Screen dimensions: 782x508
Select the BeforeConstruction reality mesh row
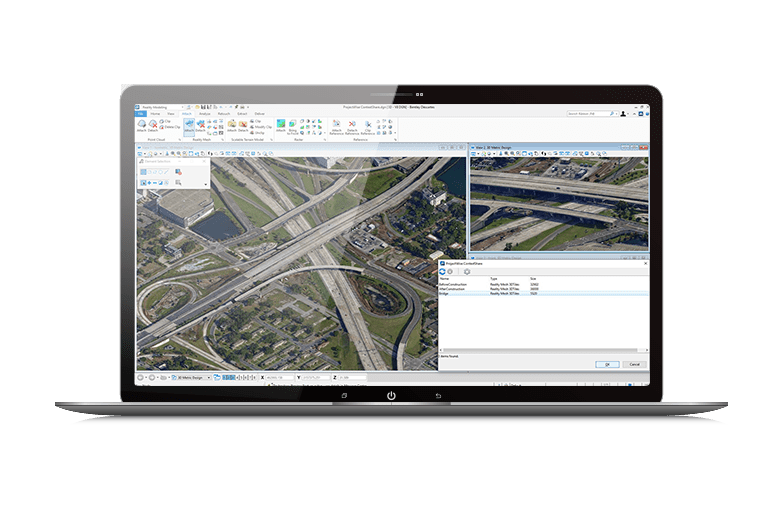pyautogui.click(x=453, y=284)
